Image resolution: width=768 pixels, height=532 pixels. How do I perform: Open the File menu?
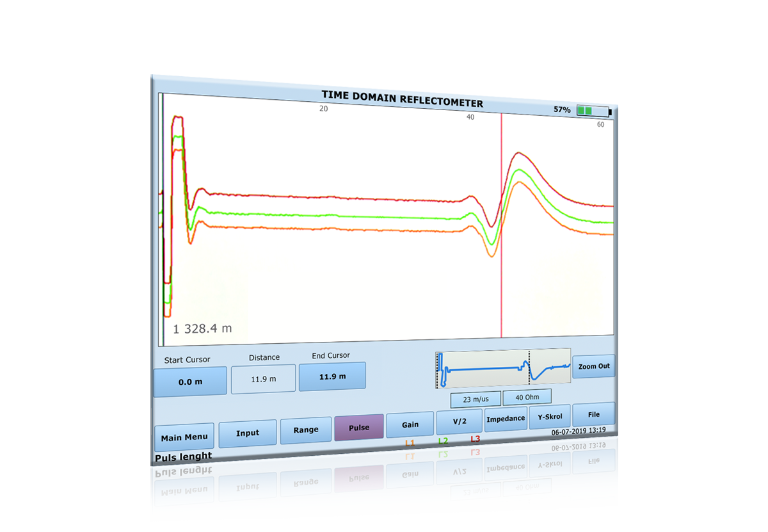593,414
